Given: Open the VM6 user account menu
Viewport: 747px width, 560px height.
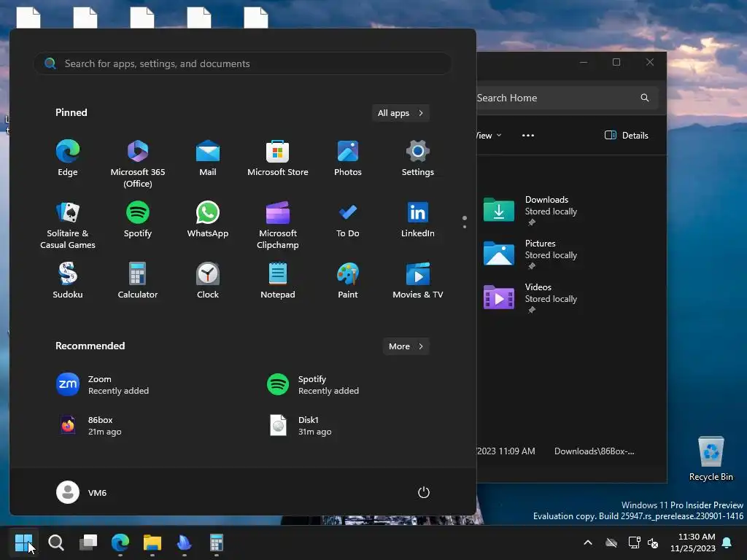Looking at the screenshot, I should (x=82, y=492).
